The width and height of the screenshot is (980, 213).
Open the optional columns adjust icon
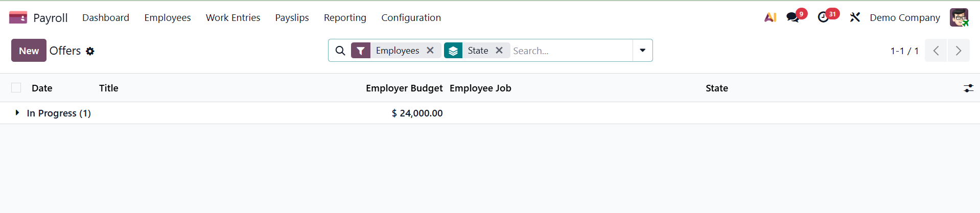point(968,88)
